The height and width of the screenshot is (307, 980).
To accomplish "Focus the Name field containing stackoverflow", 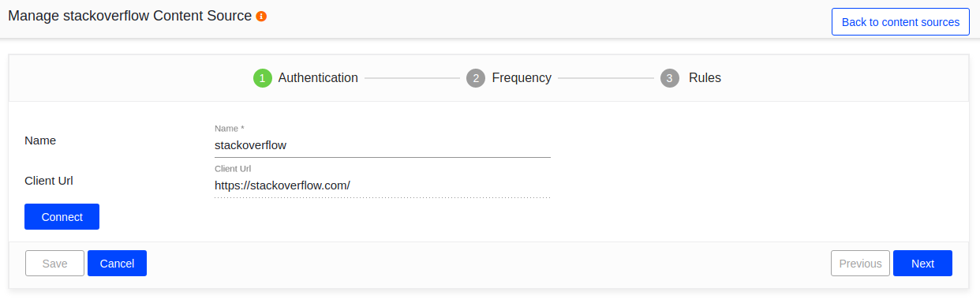I will click(x=383, y=145).
